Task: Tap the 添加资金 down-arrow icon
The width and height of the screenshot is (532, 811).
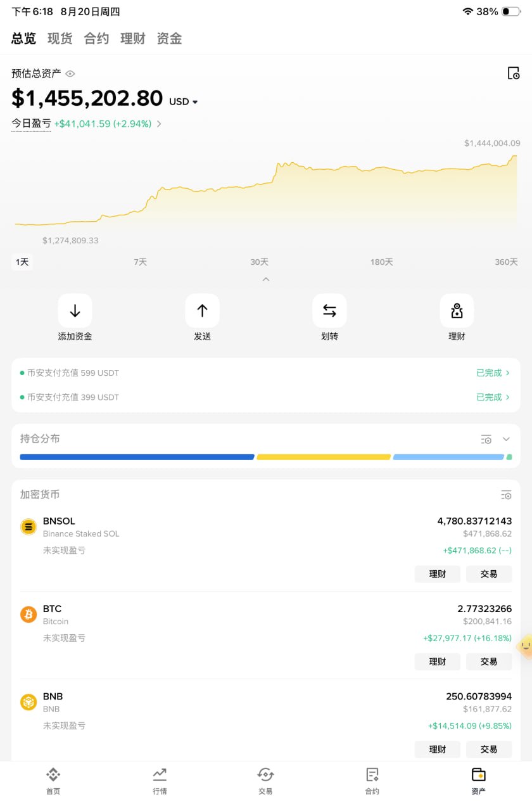Action: tap(75, 310)
